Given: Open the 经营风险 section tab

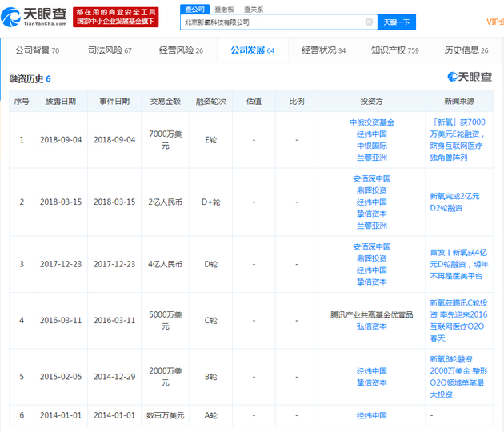Looking at the screenshot, I should click(181, 50).
